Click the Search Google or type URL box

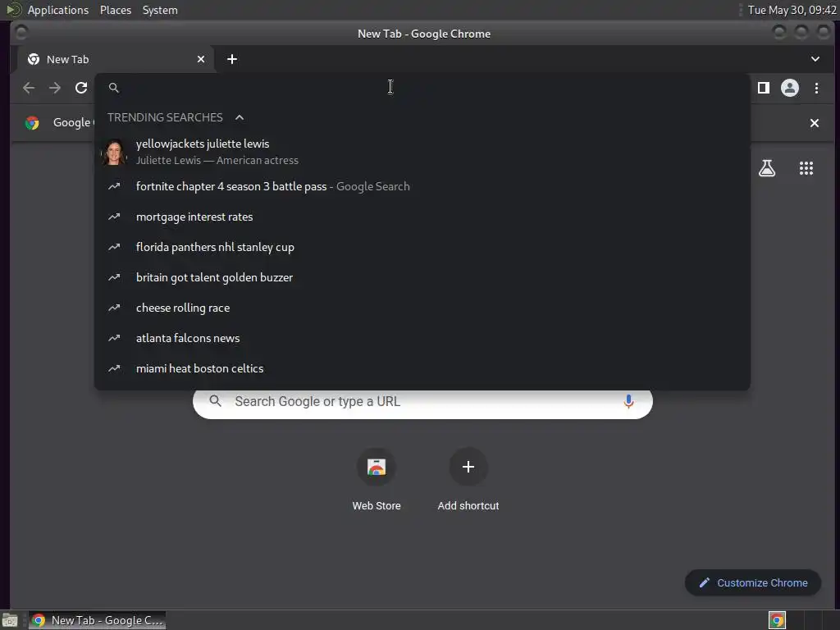click(x=422, y=401)
